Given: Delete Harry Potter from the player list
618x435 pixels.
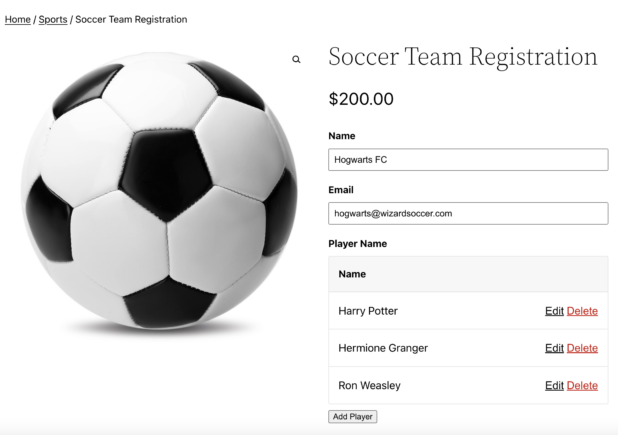Looking at the screenshot, I should click(582, 311).
